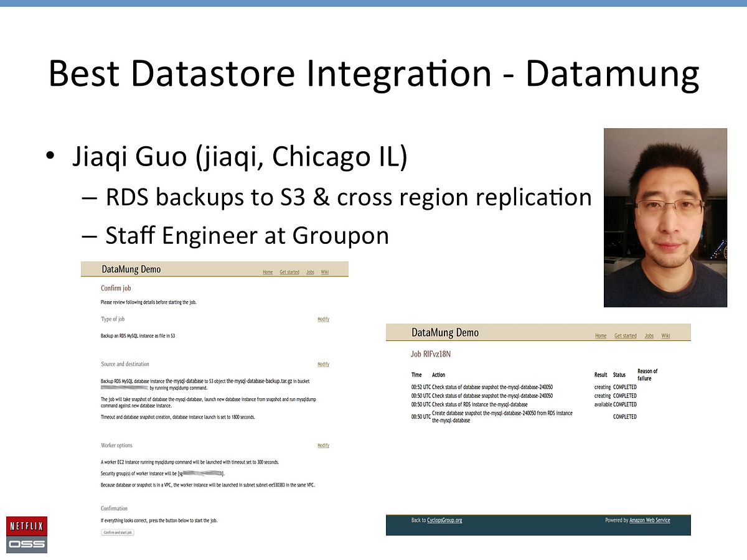The height and width of the screenshot is (560, 747).
Task: Click the Confirmation section label
Action: 114,508
